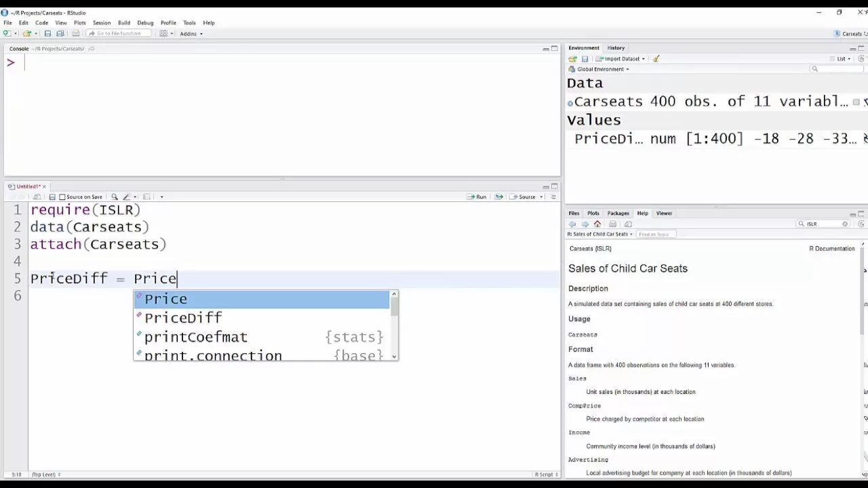Show help in new window icon
This screenshot has width=868, height=488.
pyautogui.click(x=627, y=224)
